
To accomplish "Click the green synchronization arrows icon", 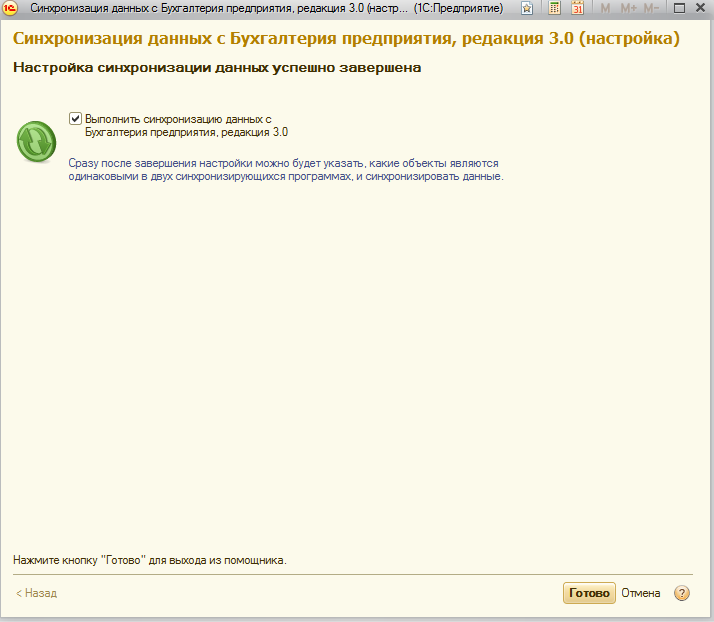I will click(x=36, y=142).
